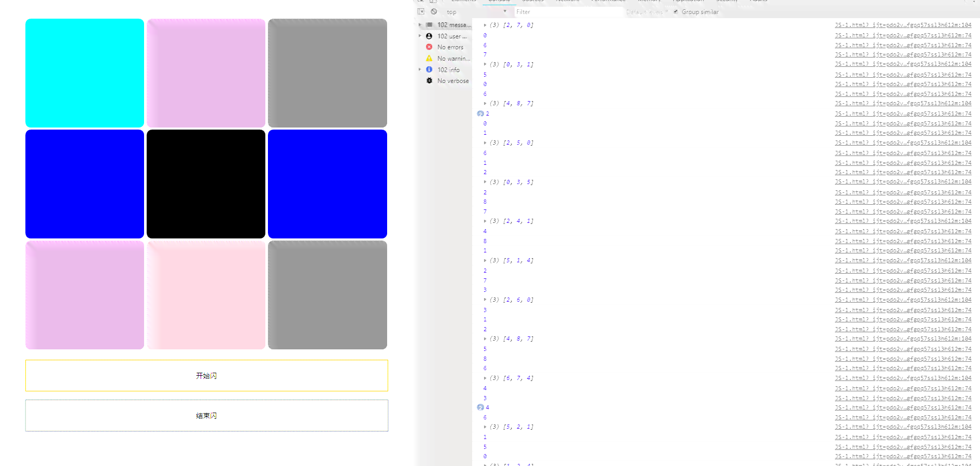Select the all-messages list icon
The image size is (980, 466).
[x=429, y=25]
